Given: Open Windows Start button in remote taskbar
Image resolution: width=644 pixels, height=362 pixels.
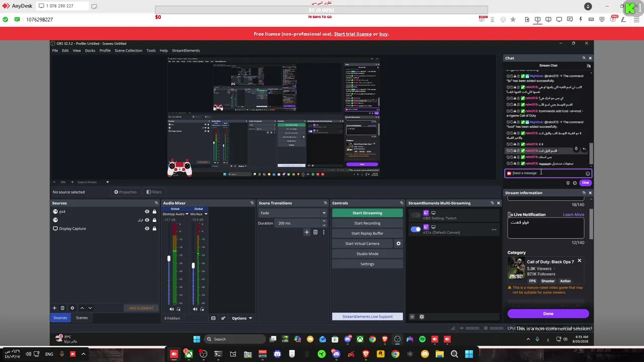Looking at the screenshot, I should [197, 339].
